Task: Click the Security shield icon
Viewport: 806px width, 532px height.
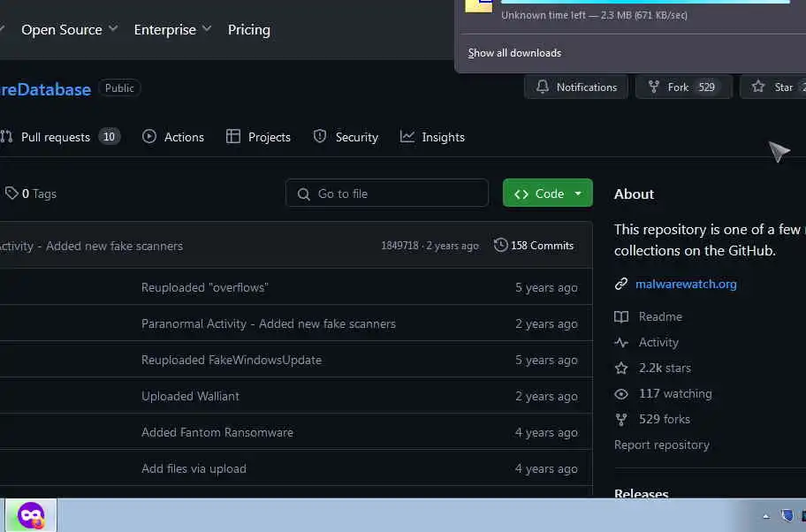Action: (320, 136)
